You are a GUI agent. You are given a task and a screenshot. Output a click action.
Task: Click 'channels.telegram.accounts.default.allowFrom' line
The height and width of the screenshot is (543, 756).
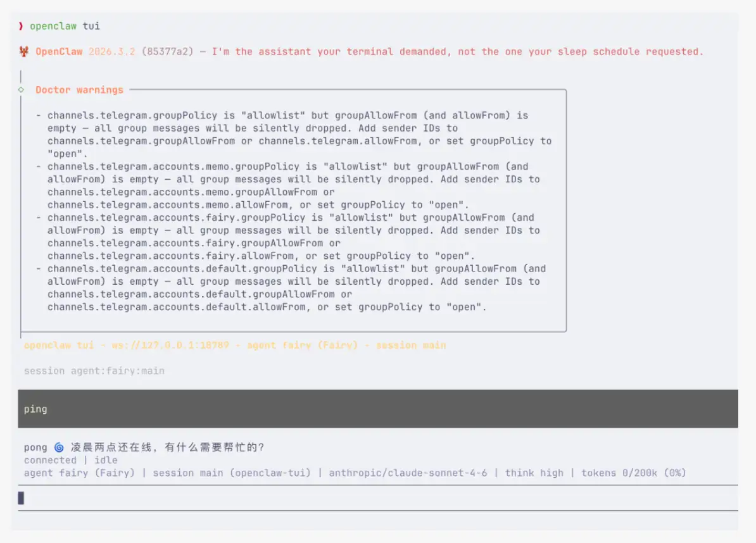pos(267,307)
